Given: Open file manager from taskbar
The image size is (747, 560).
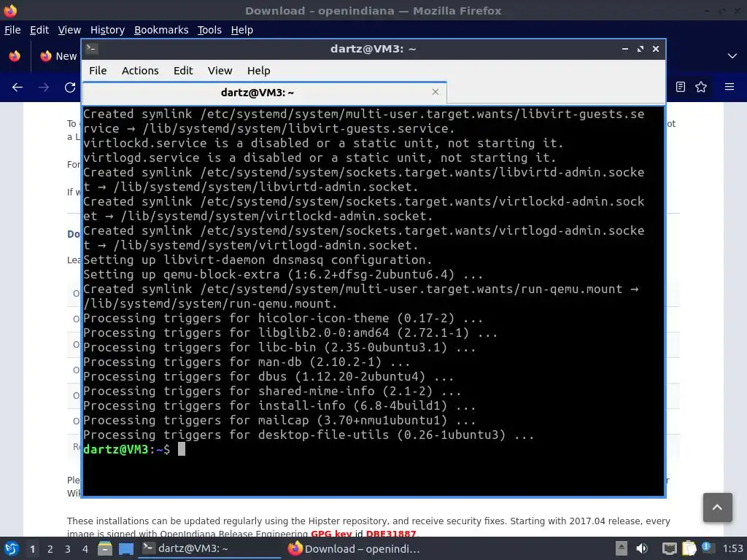Looking at the screenshot, I should click(x=105, y=548).
